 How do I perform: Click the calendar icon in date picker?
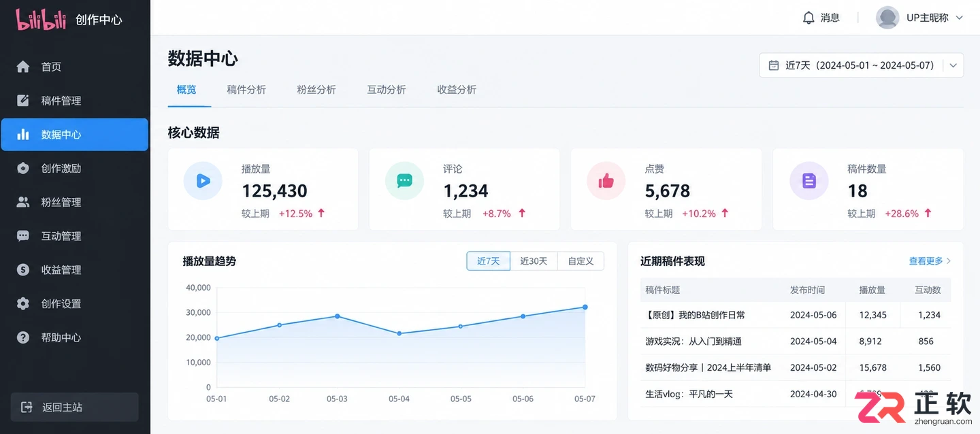point(774,65)
